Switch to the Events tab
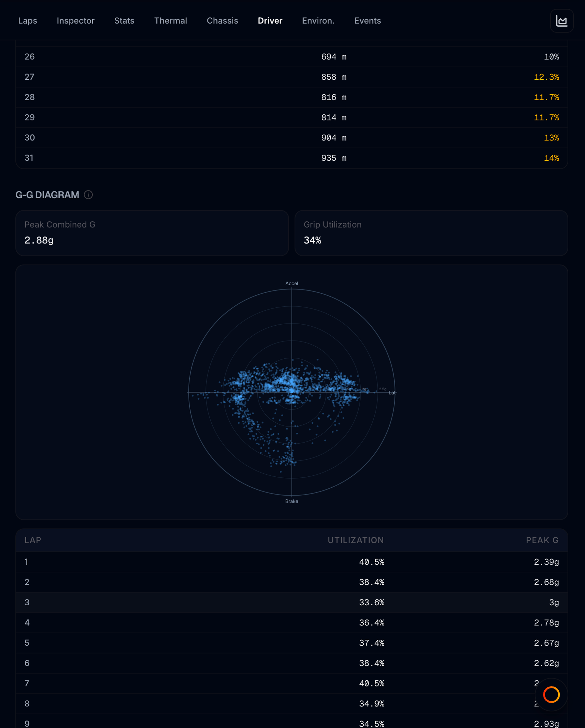Viewport: 585px width, 728px height. (x=367, y=20)
